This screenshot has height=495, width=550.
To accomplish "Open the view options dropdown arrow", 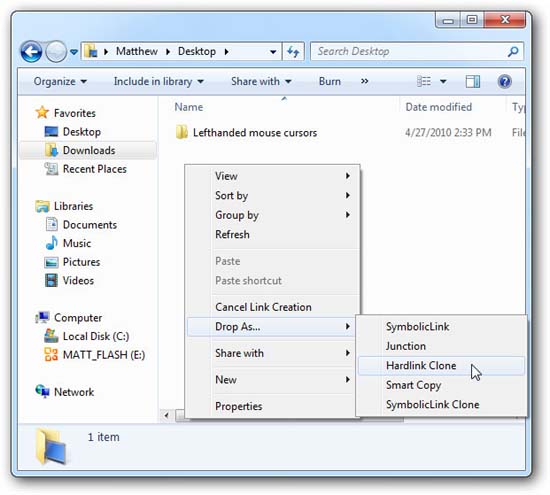I will [x=443, y=82].
